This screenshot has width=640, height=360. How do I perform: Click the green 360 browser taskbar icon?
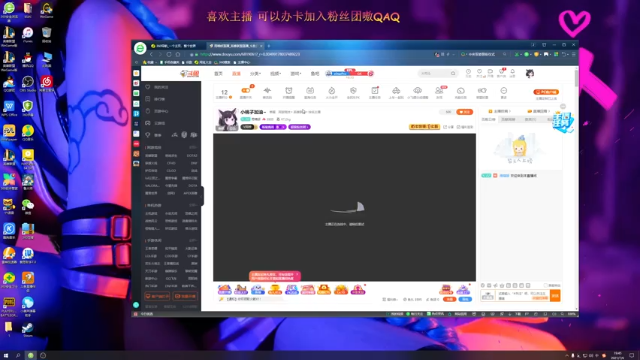(31, 356)
